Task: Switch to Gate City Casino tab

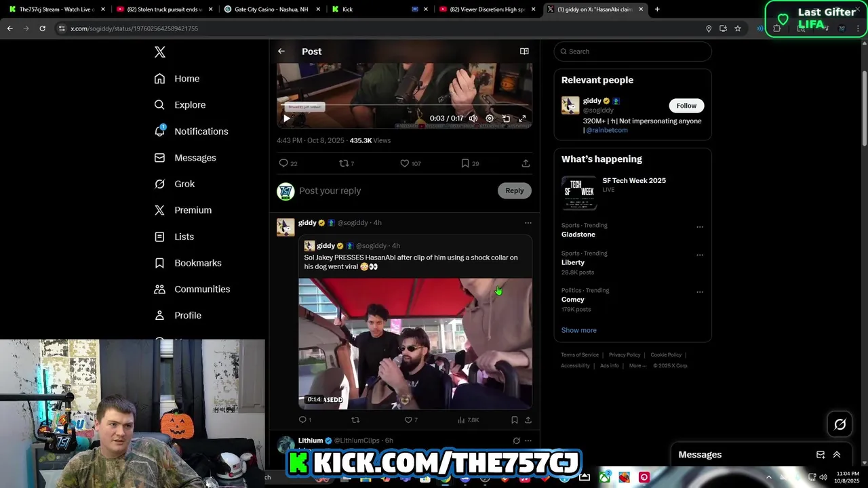Action: (x=271, y=9)
